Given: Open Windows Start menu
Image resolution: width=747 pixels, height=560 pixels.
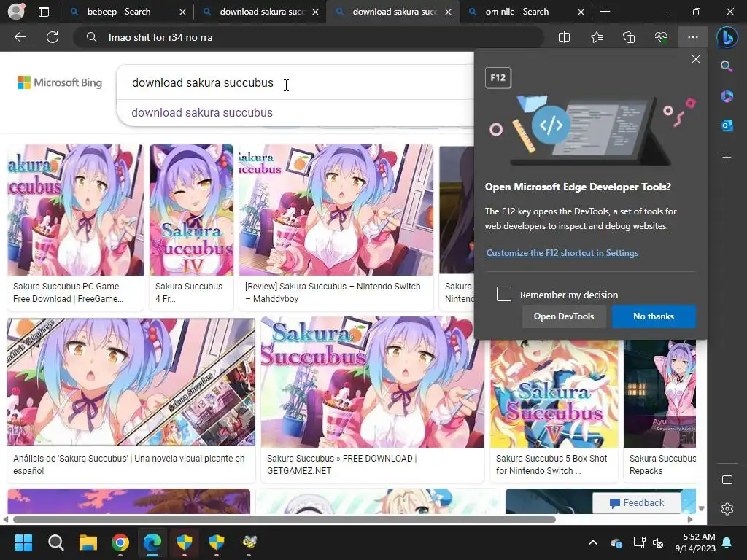Looking at the screenshot, I should pyautogui.click(x=23, y=542).
